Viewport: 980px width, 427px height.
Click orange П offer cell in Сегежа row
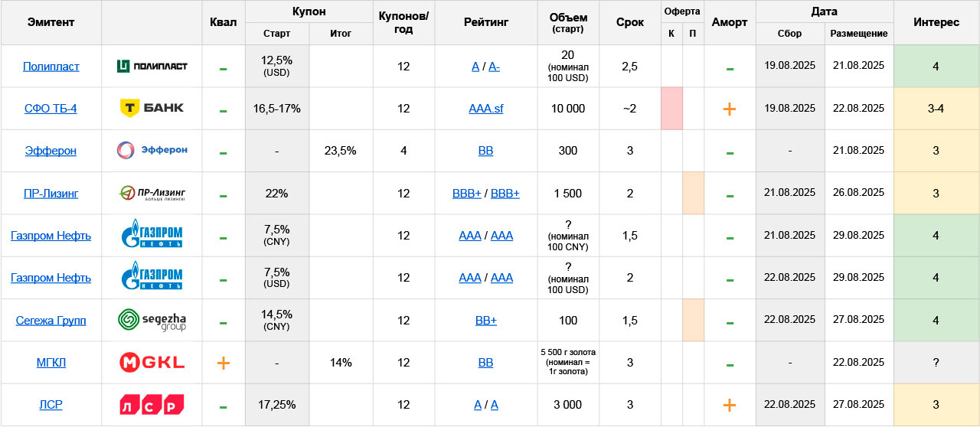[x=693, y=321]
